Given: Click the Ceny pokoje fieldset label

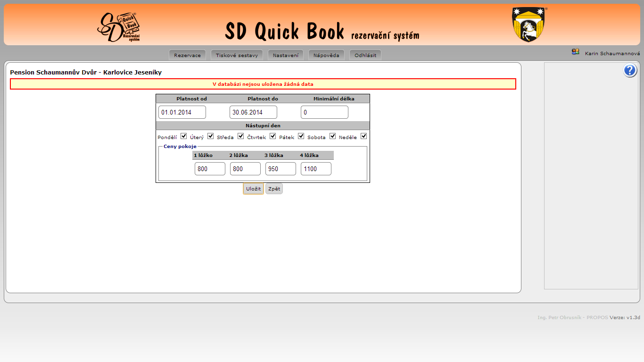Looking at the screenshot, I should [x=180, y=147].
